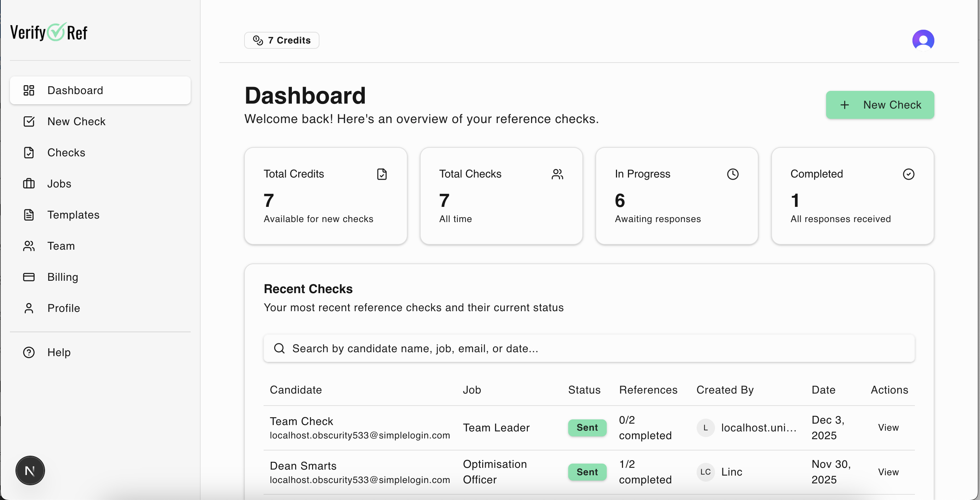The image size is (980, 500).
Task: Click the 7 Credits badge
Action: pos(282,40)
